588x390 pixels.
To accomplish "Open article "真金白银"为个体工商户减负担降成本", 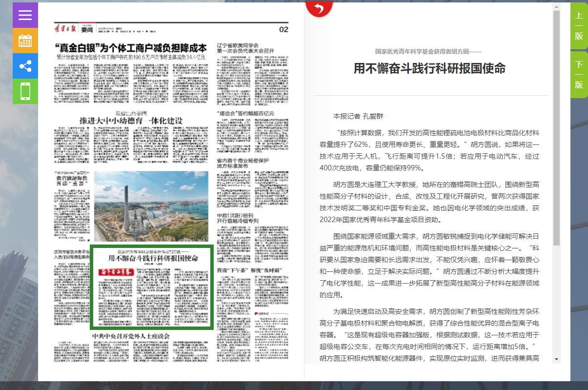I will (131, 48).
